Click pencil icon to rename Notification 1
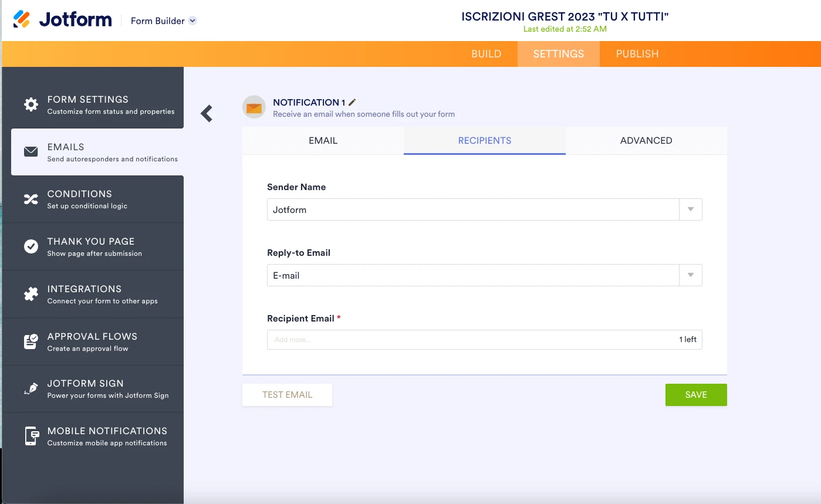Image resolution: width=821 pixels, height=504 pixels. 352,102
